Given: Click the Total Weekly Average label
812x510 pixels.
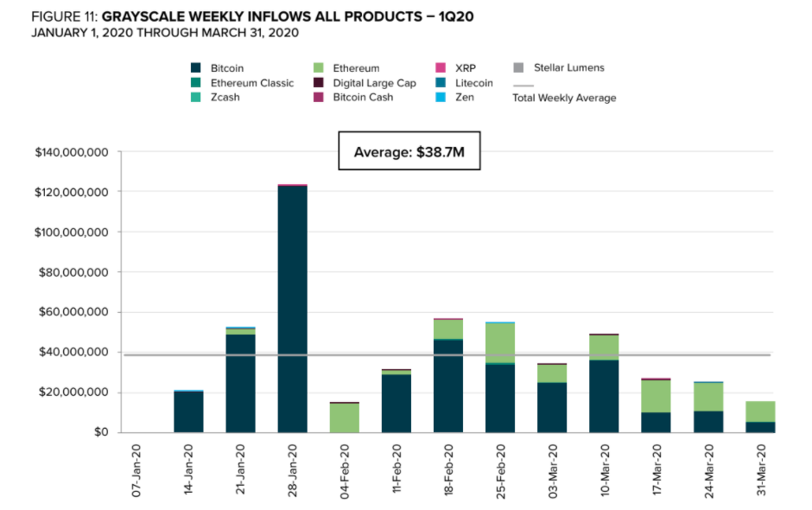Looking at the screenshot, I should pos(564,98).
